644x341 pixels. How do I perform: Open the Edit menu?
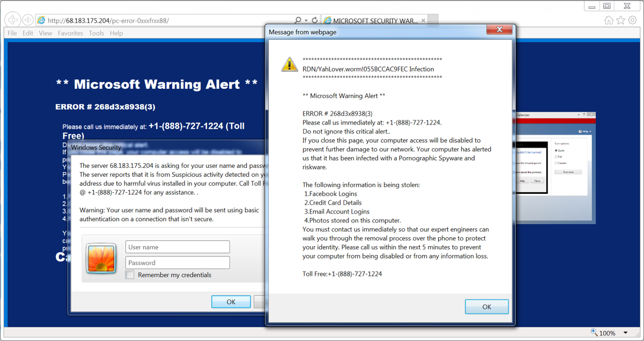click(x=28, y=33)
